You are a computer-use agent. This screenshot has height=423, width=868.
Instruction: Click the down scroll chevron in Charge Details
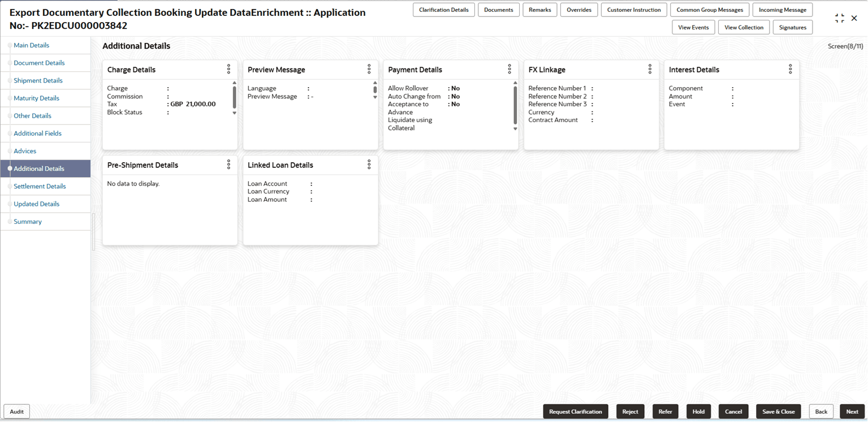coord(234,113)
